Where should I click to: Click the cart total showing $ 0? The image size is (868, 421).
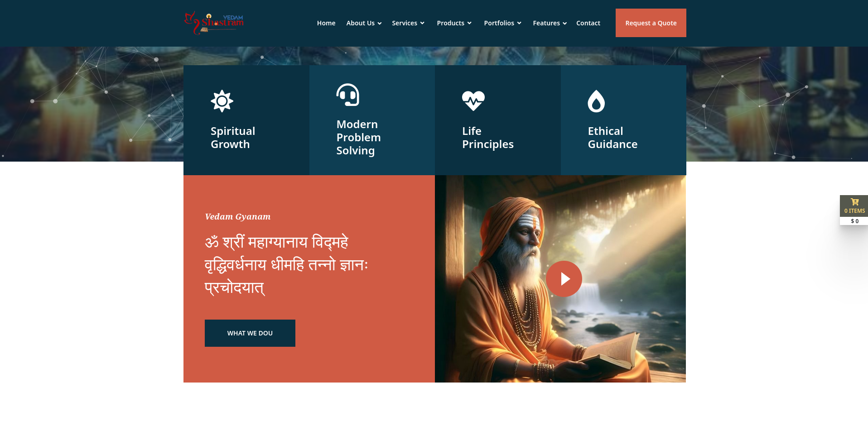pyautogui.click(x=854, y=221)
